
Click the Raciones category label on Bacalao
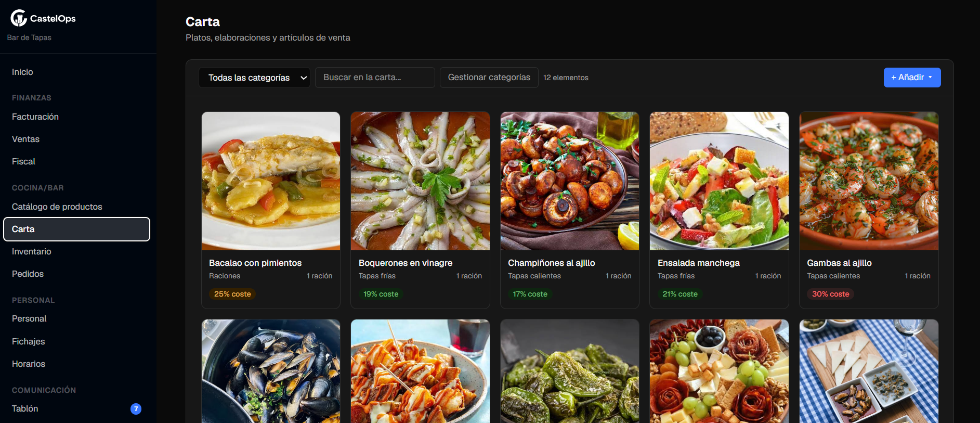[x=225, y=276]
